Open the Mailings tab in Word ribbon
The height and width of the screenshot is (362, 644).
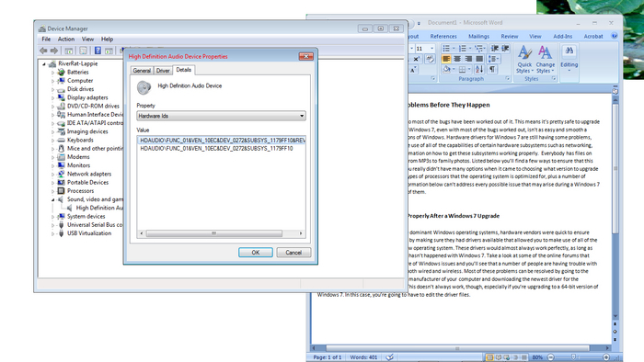tap(479, 36)
